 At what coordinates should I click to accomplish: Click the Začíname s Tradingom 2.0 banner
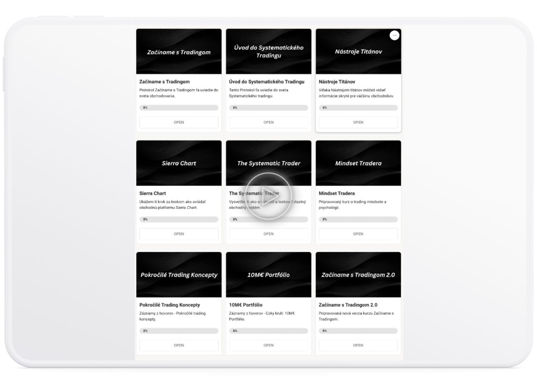[358, 274]
